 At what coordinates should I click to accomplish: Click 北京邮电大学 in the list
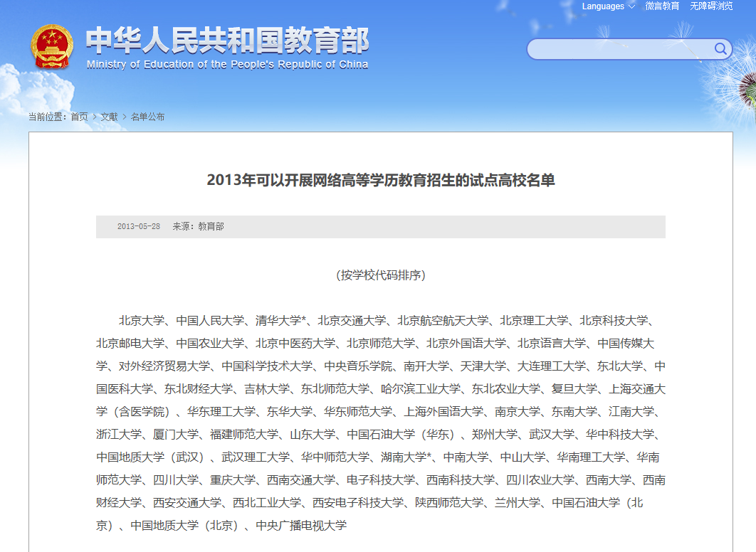[130, 344]
